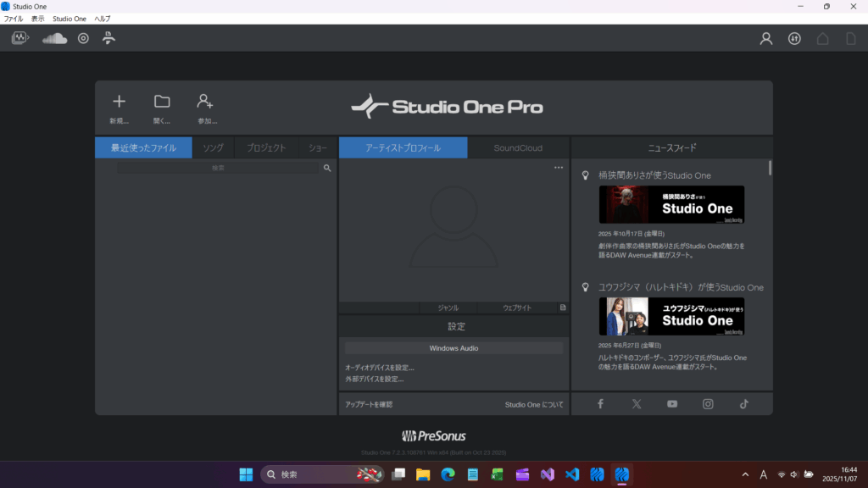Open the Windows Audio device selector

coord(453,348)
